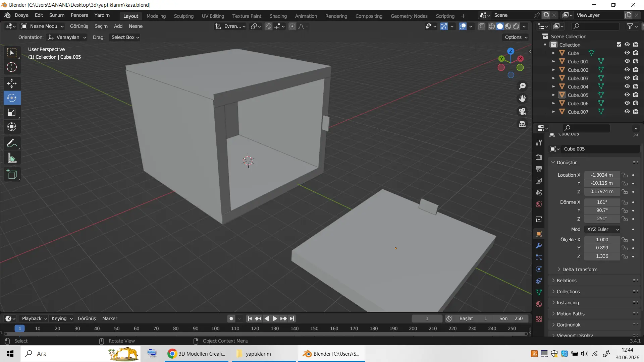Click the Dönme Y value 90.7° field
The height and width of the screenshot is (362, 644).
(602, 210)
